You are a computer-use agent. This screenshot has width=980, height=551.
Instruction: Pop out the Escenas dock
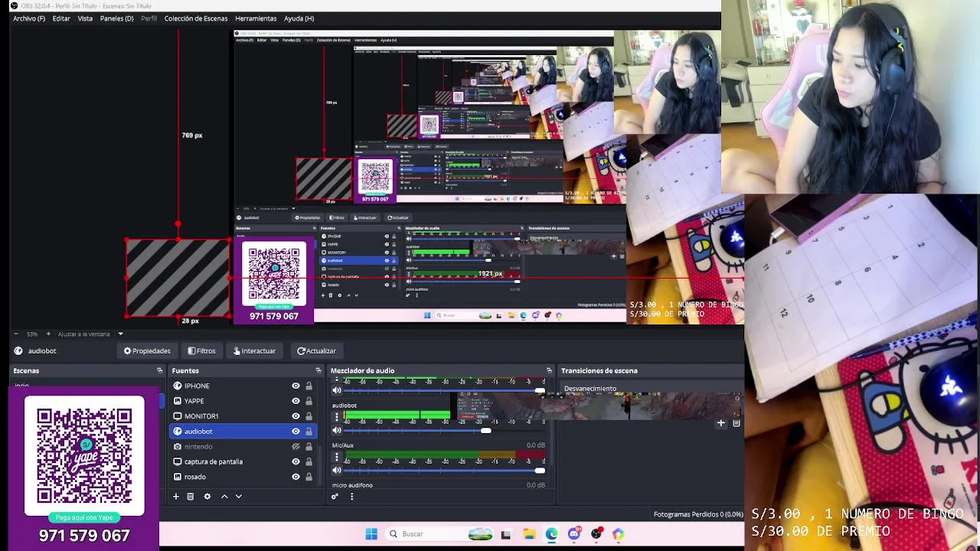pyautogui.click(x=159, y=370)
